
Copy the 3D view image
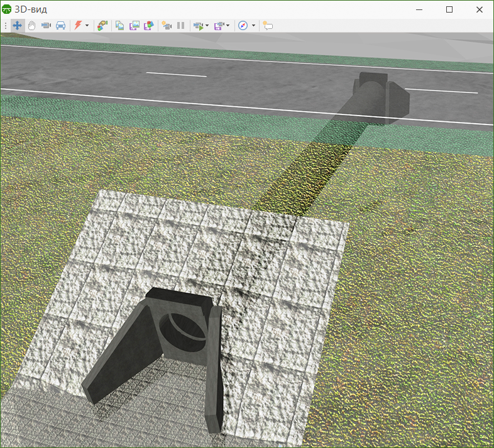119,26
